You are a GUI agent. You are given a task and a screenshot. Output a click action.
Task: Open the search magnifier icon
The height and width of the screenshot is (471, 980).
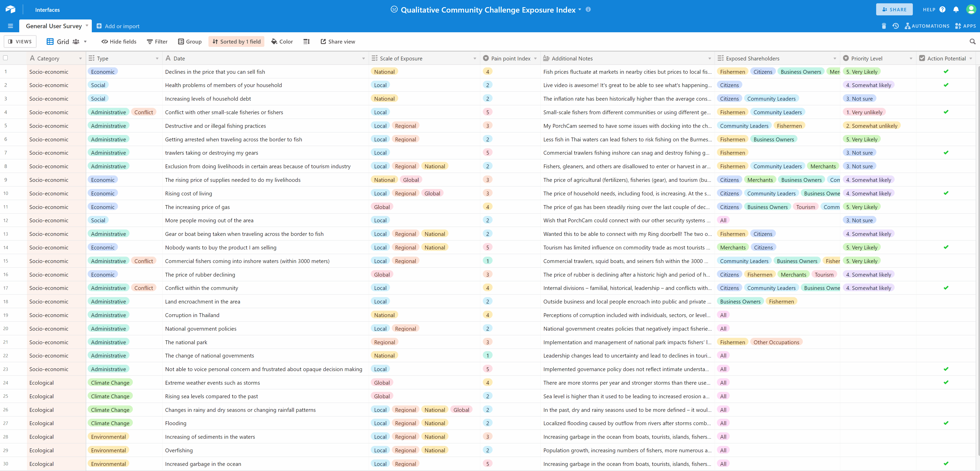972,41
